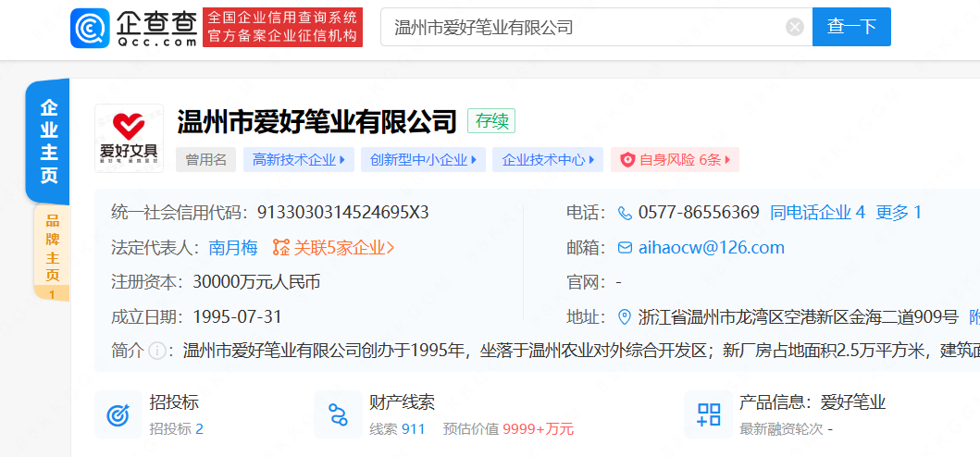Click the company title 温州市爱好笔业有限公司
This screenshot has height=457, width=980.
[317, 121]
